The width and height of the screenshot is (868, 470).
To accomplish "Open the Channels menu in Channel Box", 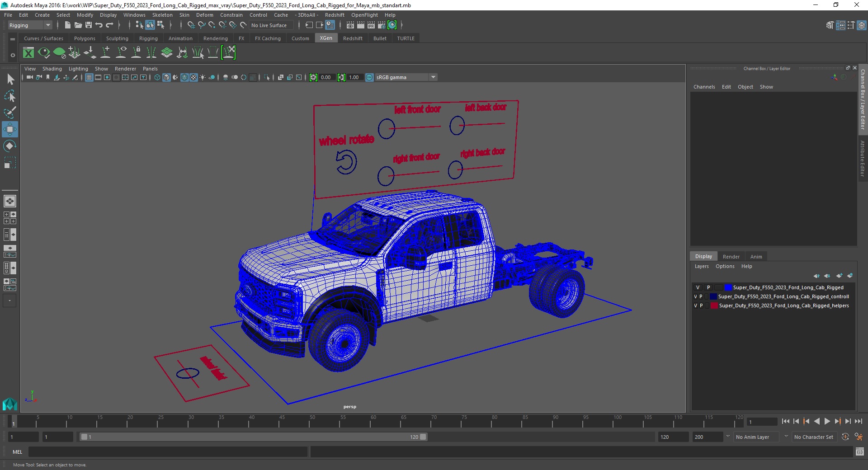I will pos(704,87).
